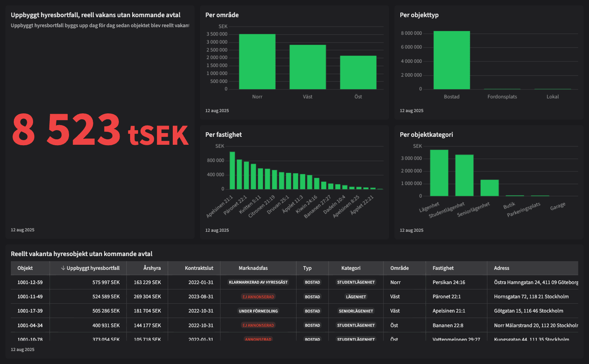Click Ej annonserad badge in row 1001-11-49

(258, 297)
